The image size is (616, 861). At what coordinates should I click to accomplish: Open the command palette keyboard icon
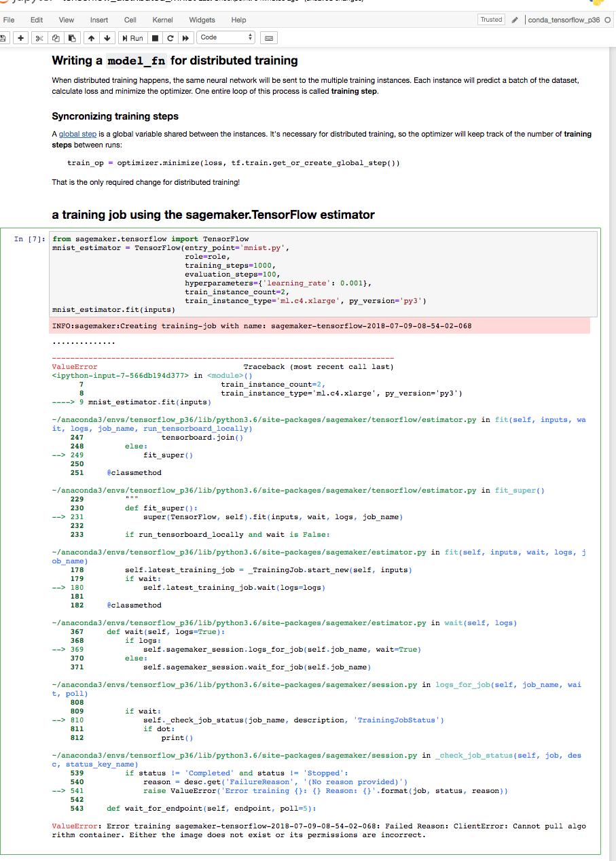click(268, 37)
